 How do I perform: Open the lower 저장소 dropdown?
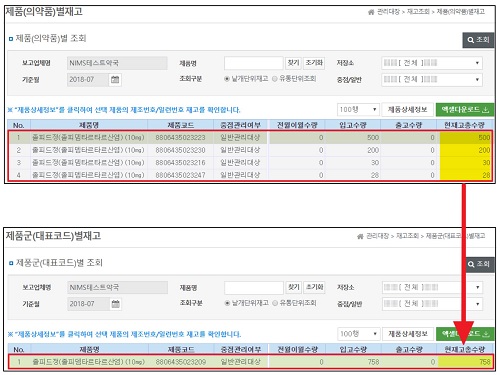tap(432, 287)
